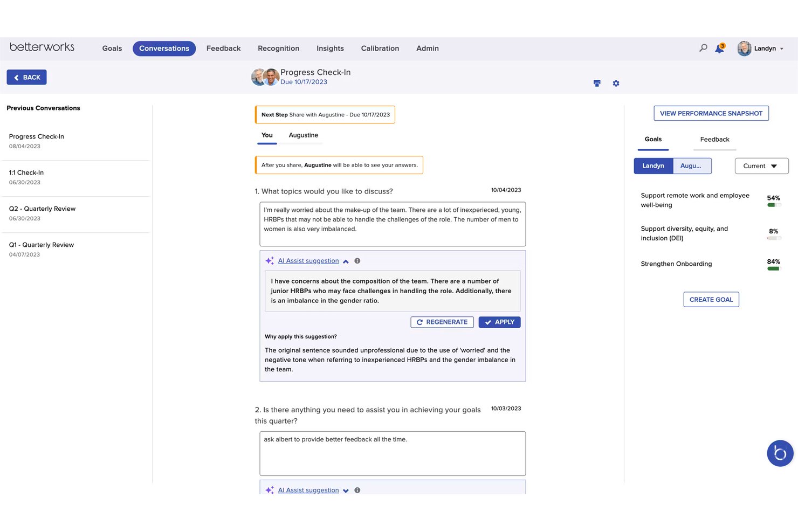Click the participants' avatars by Progress Check-In

point(265,77)
